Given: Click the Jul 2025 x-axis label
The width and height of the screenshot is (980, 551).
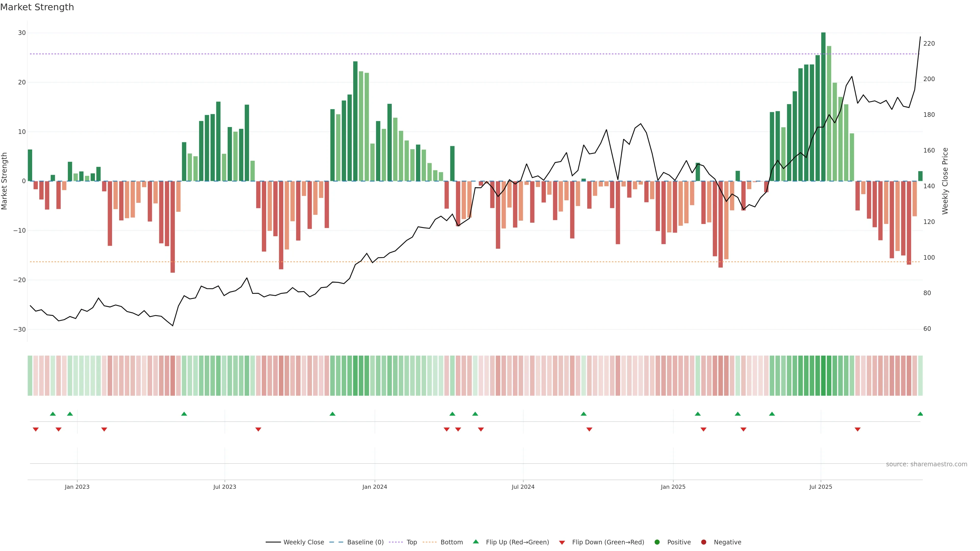Looking at the screenshot, I should 820,487.
